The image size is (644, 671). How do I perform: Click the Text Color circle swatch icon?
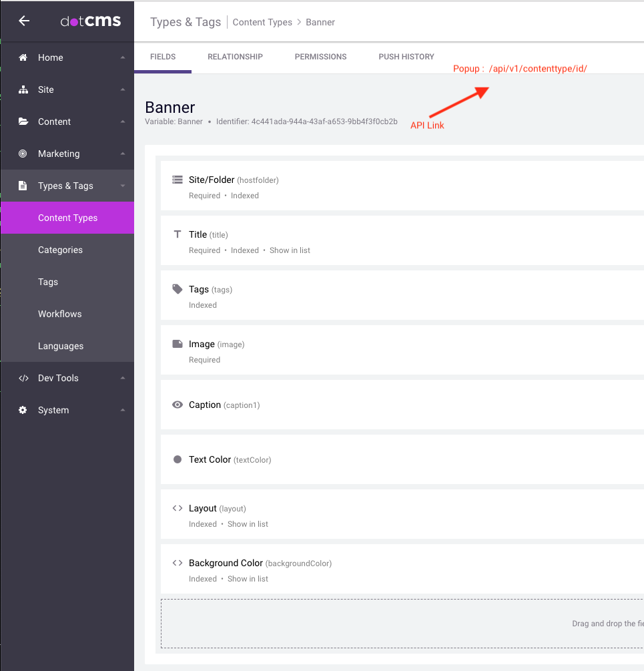coord(177,459)
